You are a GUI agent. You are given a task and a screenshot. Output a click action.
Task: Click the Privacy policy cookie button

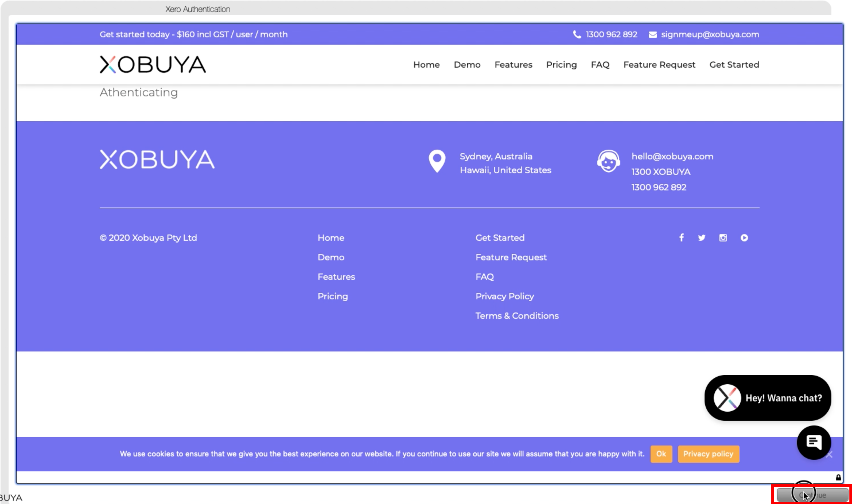pyautogui.click(x=708, y=454)
